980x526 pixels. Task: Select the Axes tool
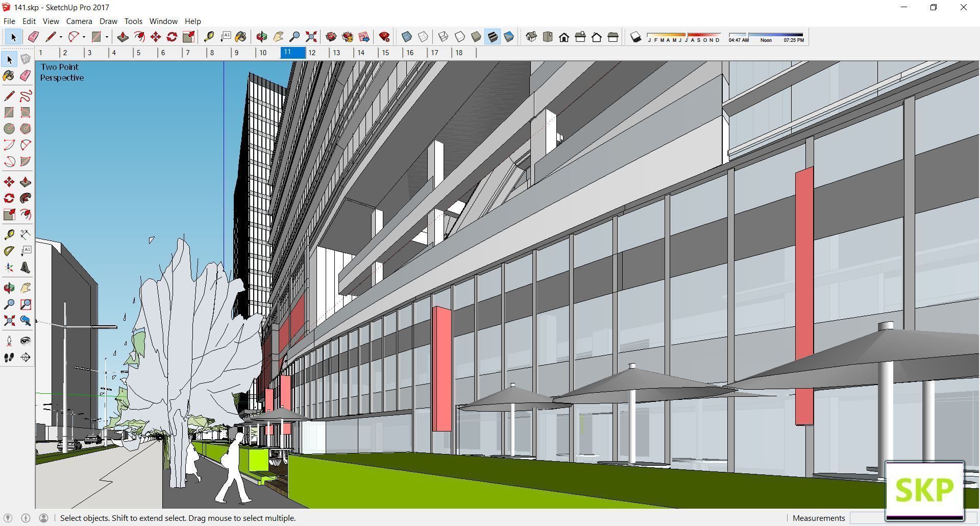tap(9, 268)
